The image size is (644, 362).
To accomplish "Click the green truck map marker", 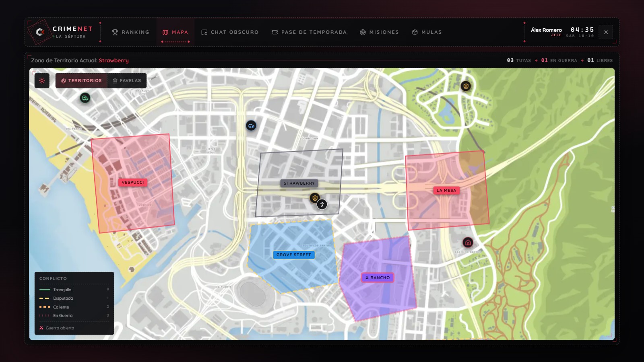I will (85, 98).
